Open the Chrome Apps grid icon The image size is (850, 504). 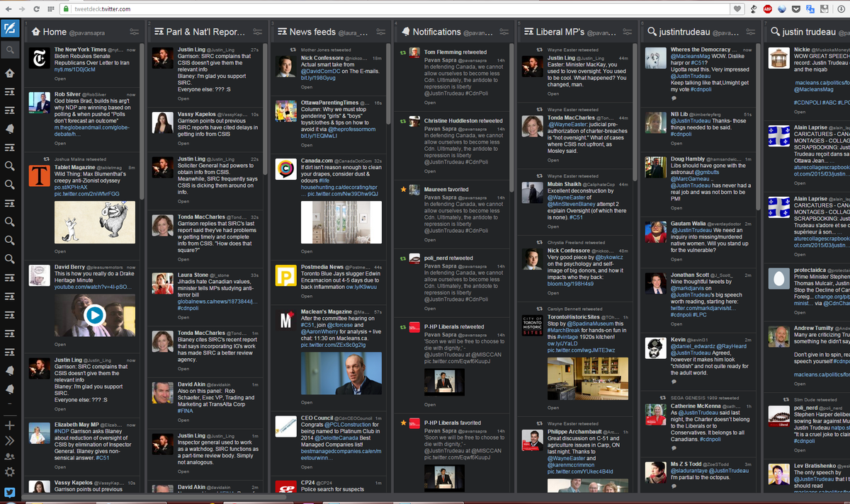(x=50, y=8)
